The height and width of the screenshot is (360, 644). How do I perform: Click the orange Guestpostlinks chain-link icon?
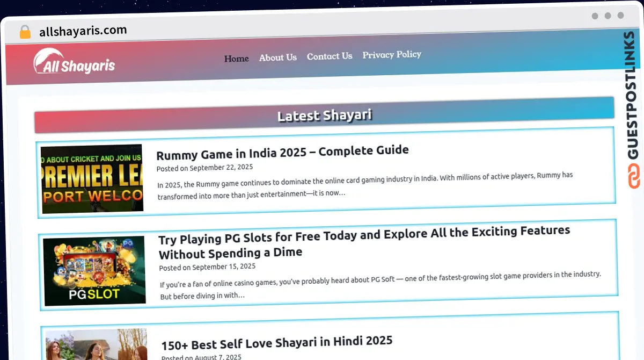click(x=634, y=177)
